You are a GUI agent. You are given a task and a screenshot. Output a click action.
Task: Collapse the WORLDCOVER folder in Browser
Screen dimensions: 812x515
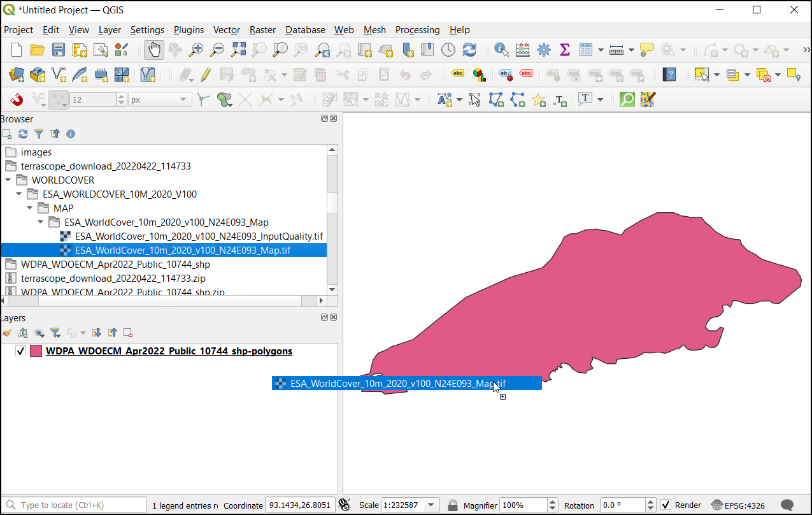(8, 180)
